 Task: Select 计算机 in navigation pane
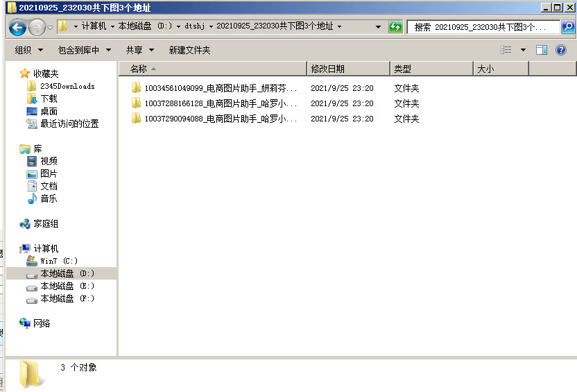[46, 249]
